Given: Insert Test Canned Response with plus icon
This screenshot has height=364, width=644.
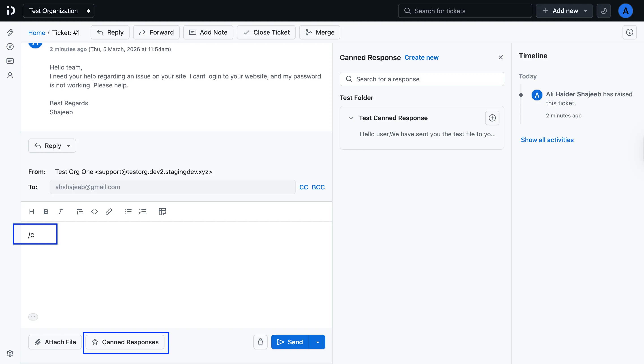Looking at the screenshot, I should coord(492,118).
